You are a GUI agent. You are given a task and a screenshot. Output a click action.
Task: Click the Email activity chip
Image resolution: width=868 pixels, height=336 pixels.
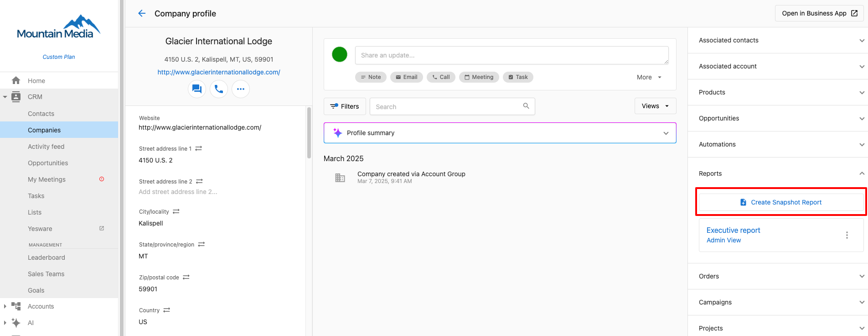[x=407, y=77]
